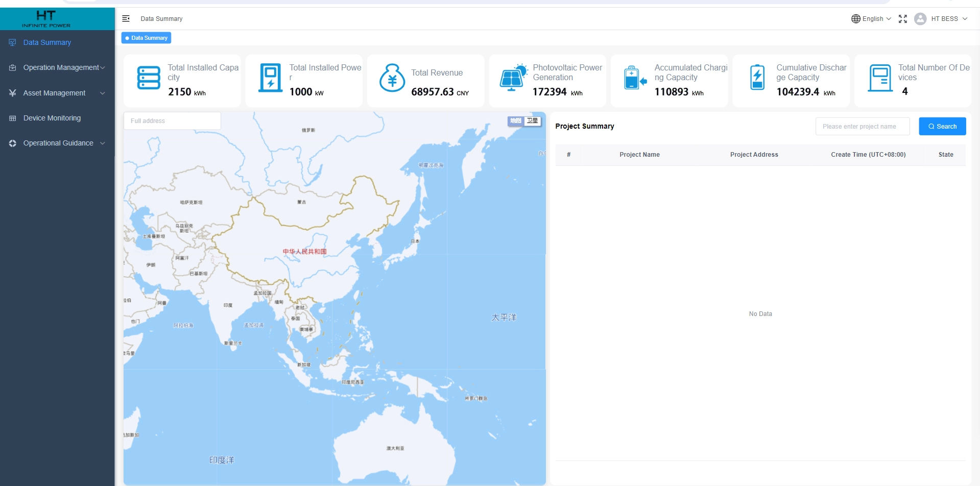
Task: Expand the Asset Management menu
Action: (x=57, y=93)
